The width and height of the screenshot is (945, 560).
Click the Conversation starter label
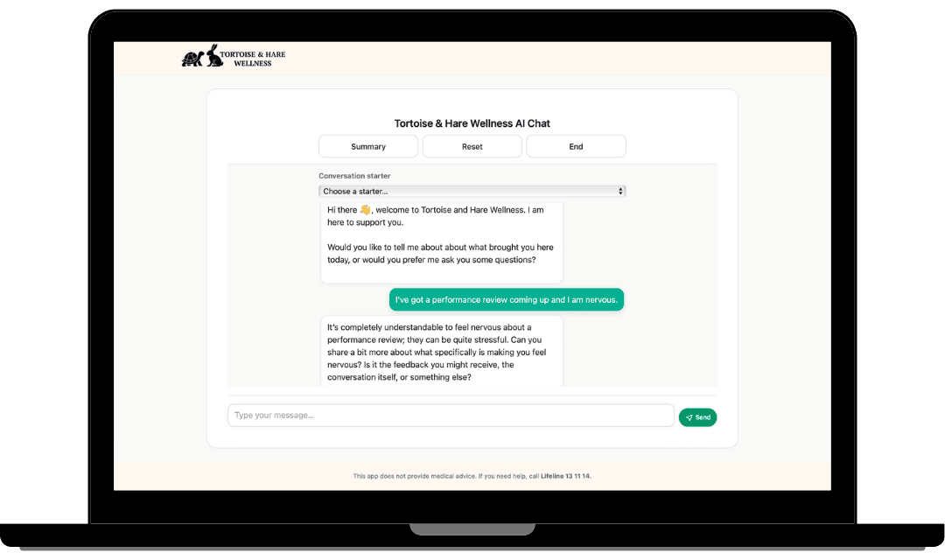[x=354, y=176]
